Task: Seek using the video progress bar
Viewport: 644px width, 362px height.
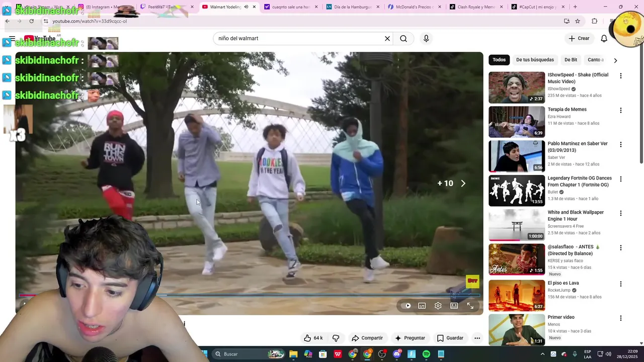Action: (249, 295)
